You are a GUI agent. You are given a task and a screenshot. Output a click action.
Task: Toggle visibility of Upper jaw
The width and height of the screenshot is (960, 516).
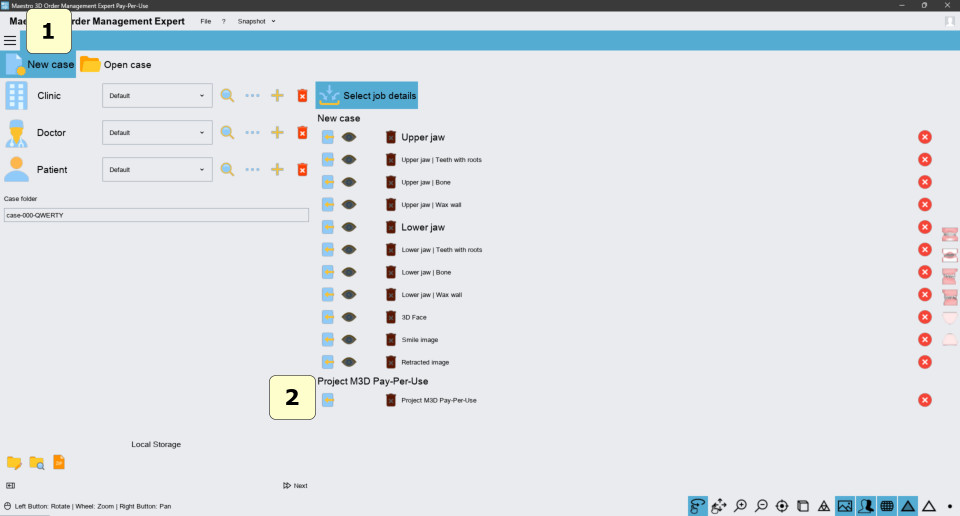[x=349, y=137]
